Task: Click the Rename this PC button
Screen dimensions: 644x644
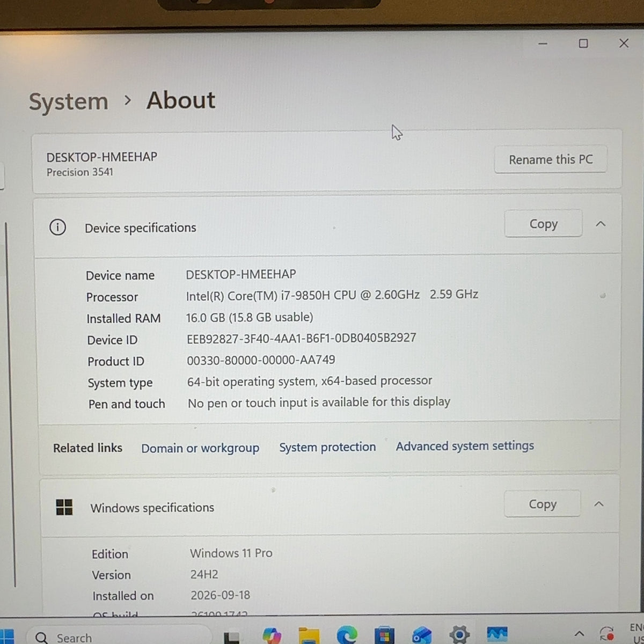Action: click(551, 159)
